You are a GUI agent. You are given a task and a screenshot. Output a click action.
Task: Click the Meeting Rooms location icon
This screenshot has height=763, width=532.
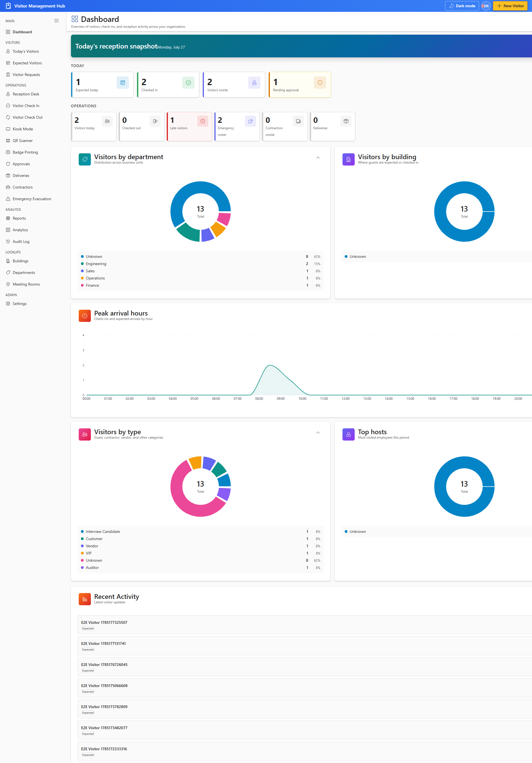pyautogui.click(x=8, y=284)
